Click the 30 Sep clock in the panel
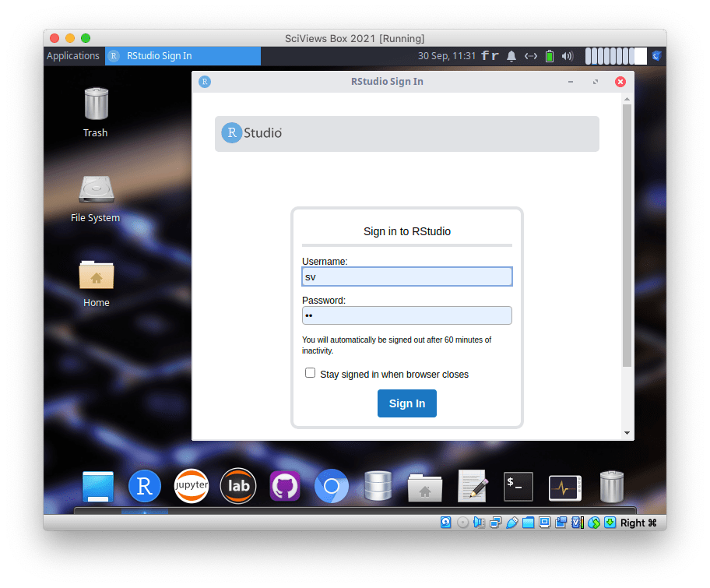Viewport: 710px width, 588px height. point(446,56)
